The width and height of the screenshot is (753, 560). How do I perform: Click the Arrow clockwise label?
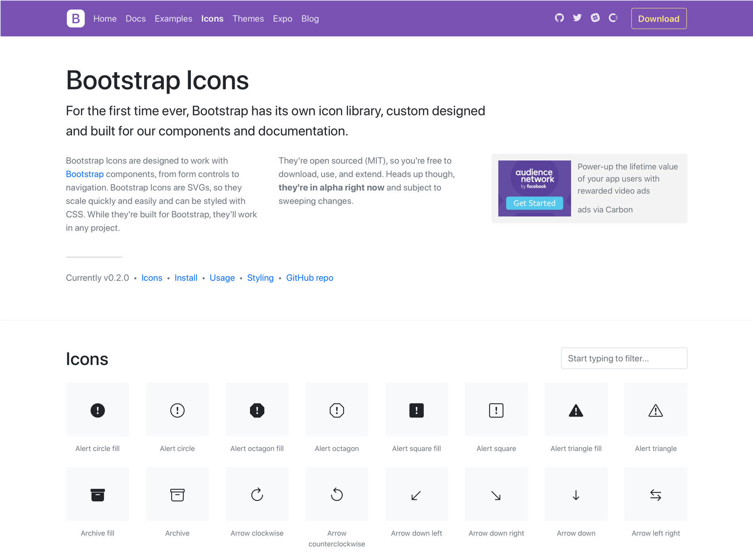[257, 533]
